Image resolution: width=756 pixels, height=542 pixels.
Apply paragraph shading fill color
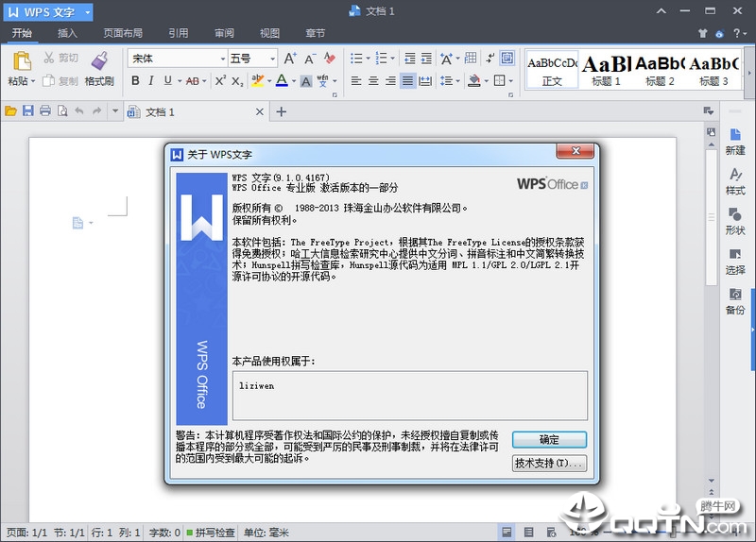474,81
